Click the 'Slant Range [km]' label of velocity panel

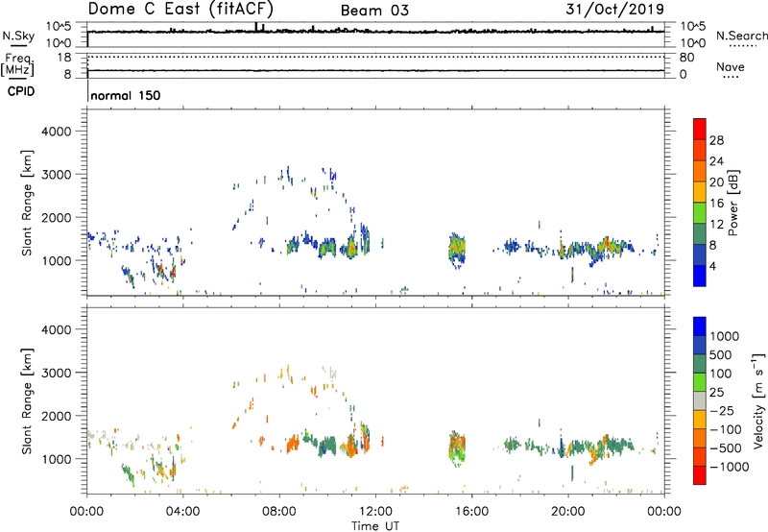27,401
